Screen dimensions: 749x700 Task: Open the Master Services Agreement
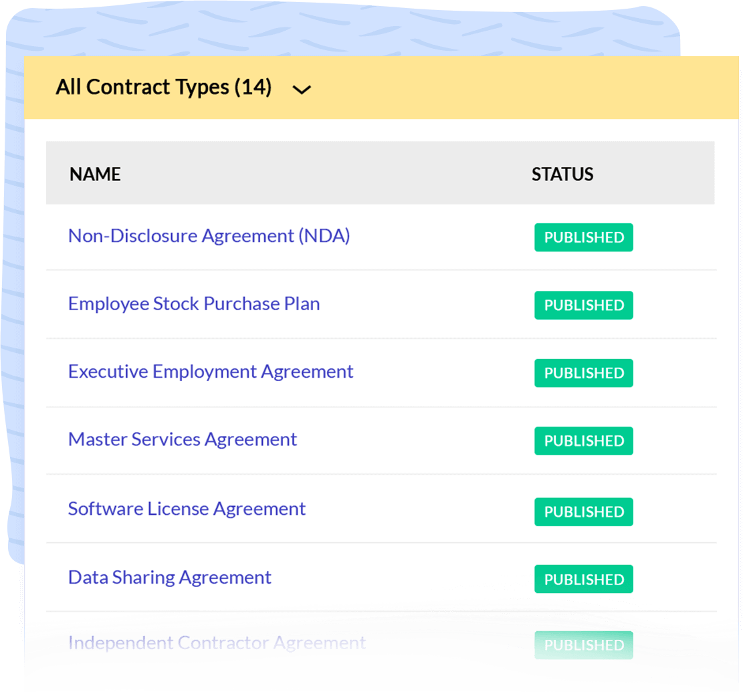point(183,439)
